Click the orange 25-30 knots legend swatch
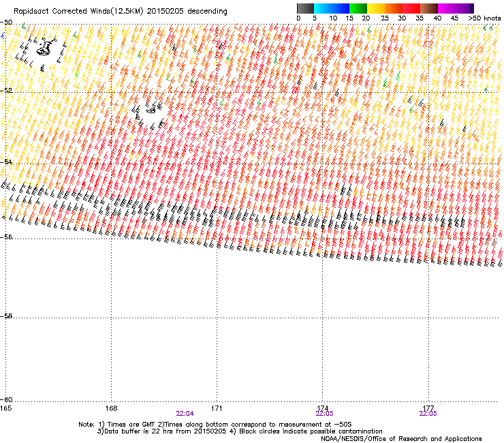Screen dimensions: 504x443 [x=394, y=8]
